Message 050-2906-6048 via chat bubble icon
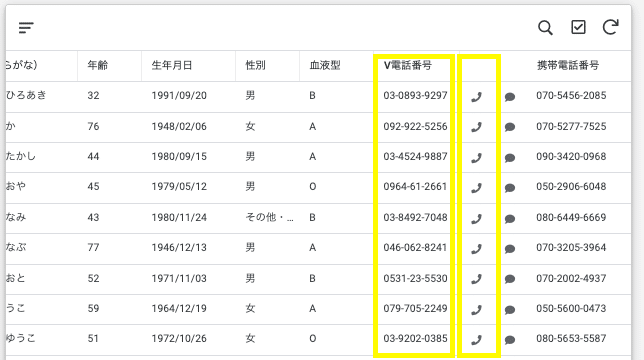Image resolution: width=644 pixels, height=360 pixels. (510, 188)
